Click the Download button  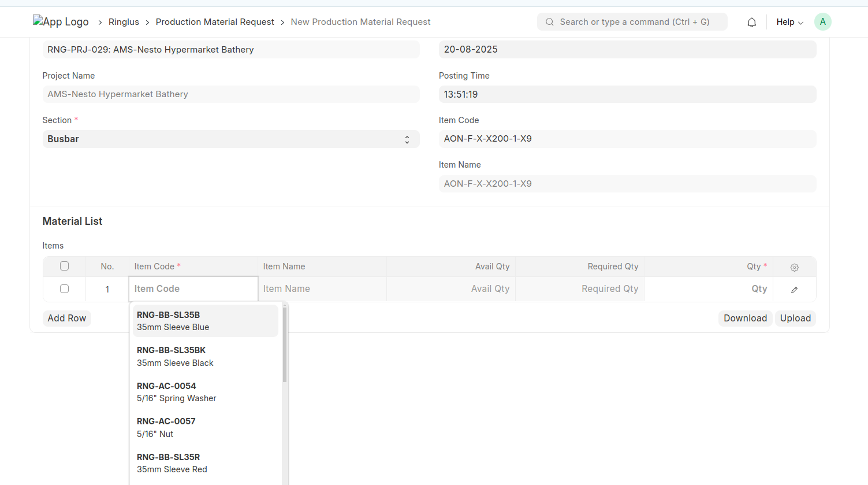click(x=744, y=319)
